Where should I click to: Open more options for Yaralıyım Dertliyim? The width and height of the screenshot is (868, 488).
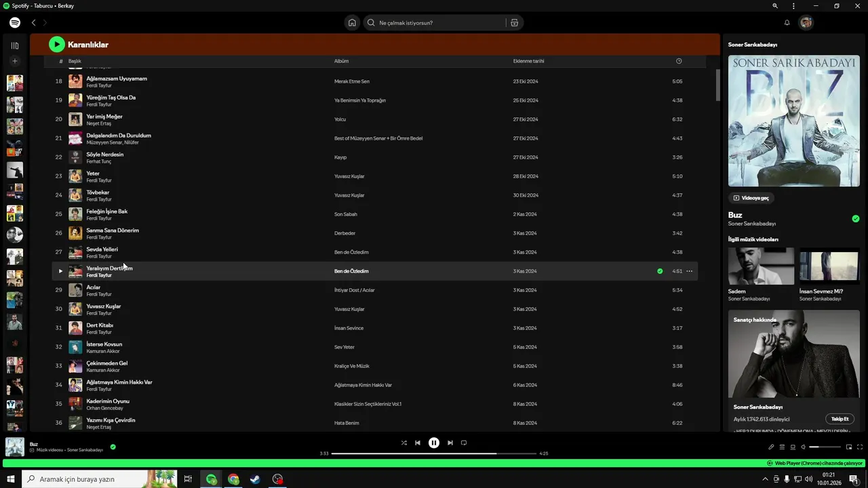click(689, 271)
